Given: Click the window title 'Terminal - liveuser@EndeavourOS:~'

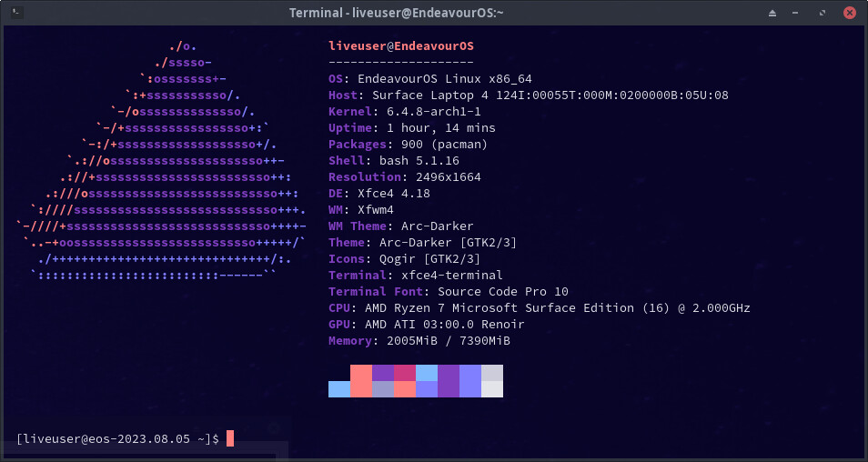Looking at the screenshot, I should click(397, 13).
